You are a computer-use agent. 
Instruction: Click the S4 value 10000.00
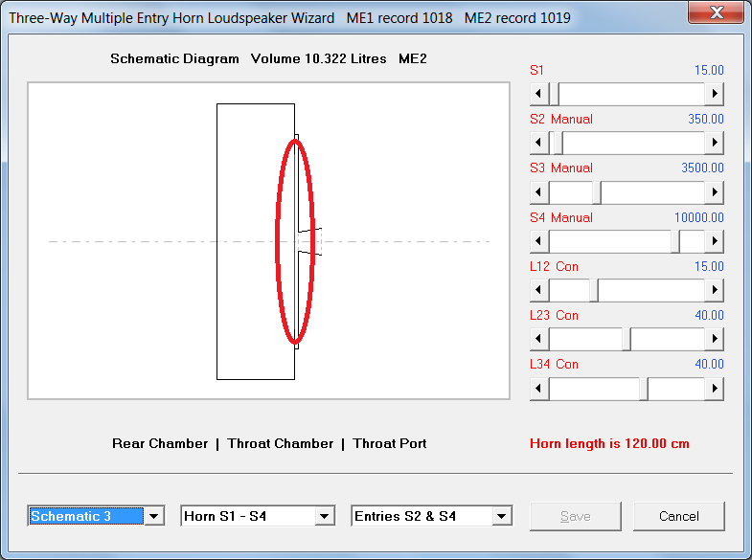(x=698, y=218)
